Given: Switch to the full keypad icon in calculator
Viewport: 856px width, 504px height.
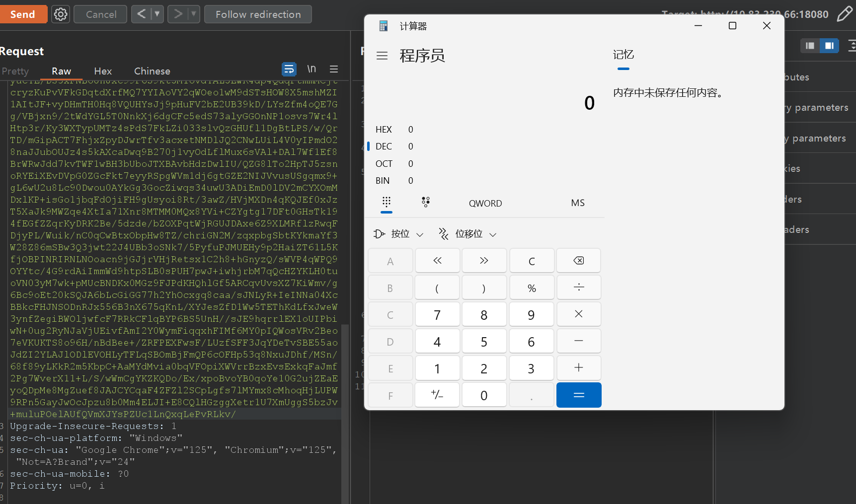Looking at the screenshot, I should pos(387,203).
